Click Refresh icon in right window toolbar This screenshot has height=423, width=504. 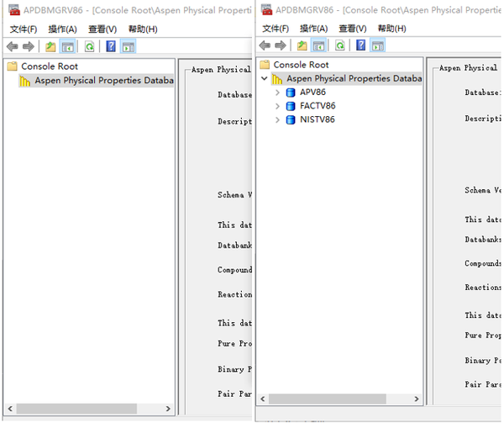(x=339, y=45)
